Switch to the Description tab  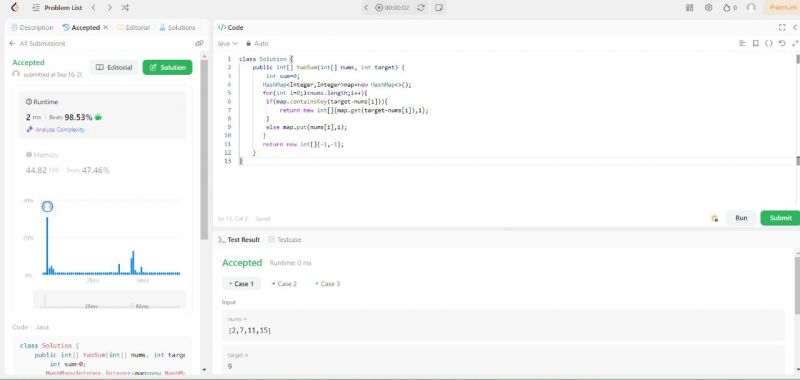point(32,28)
